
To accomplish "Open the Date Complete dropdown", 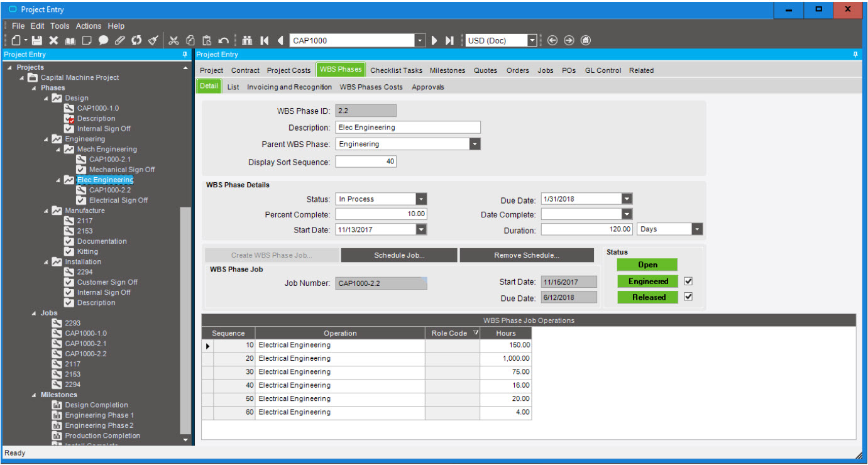I will 627,214.
